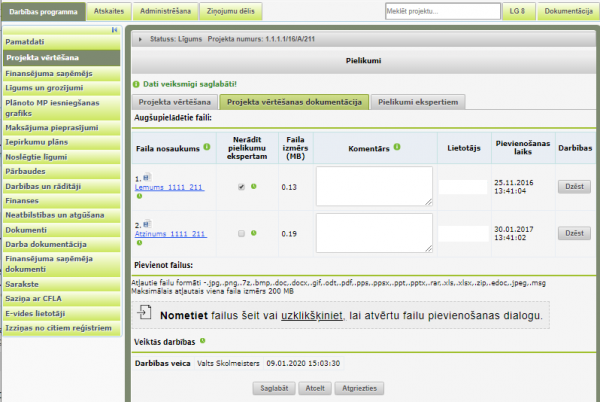Open Maksājuma pieprasījumi sidebar item
Screen dimensions: 600x402
(x=62, y=128)
